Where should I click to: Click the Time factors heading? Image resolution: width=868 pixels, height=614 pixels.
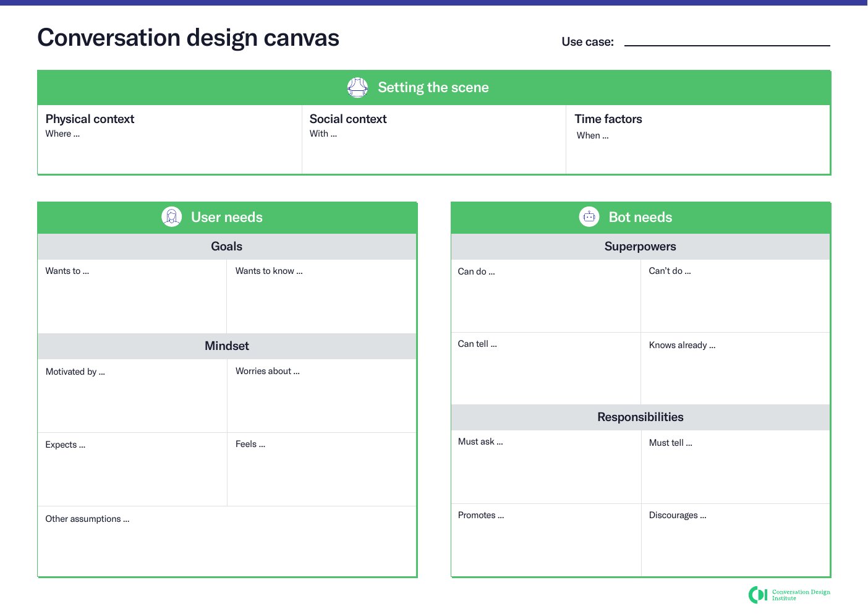pos(608,119)
